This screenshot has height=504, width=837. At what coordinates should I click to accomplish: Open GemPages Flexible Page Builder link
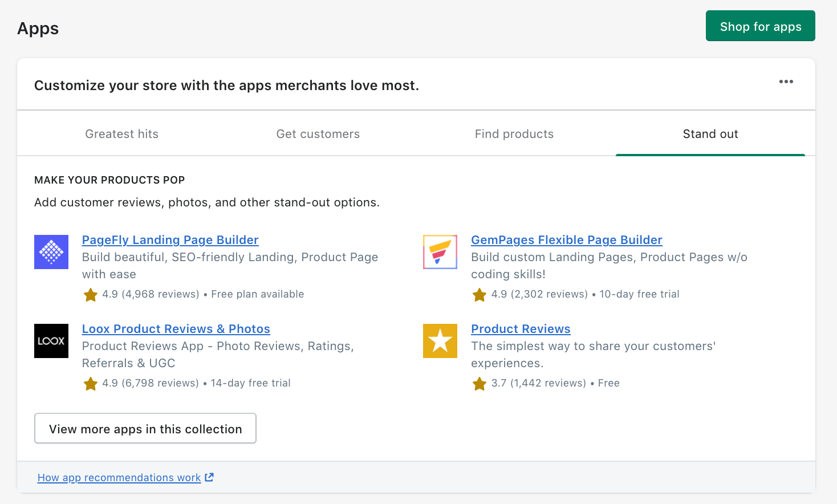tap(566, 240)
